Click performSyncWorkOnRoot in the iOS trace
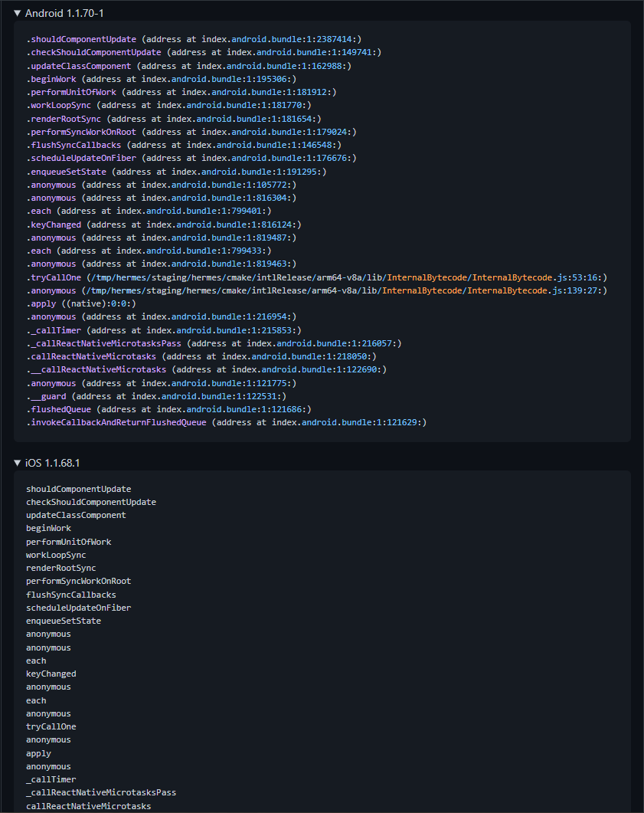644x813 pixels. [79, 582]
